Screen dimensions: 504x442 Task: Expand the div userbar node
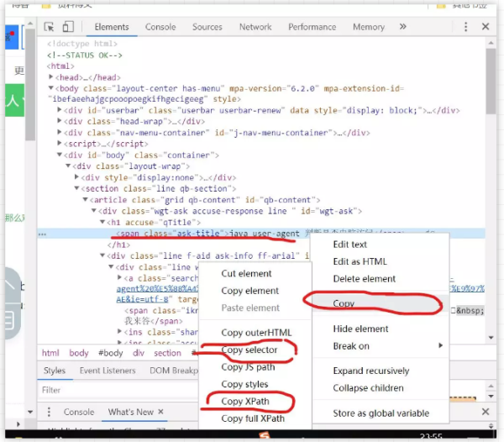pos(60,110)
